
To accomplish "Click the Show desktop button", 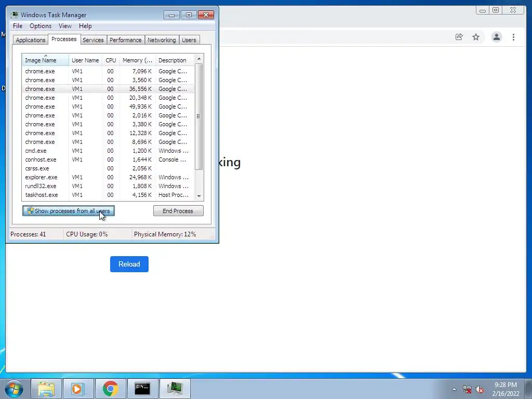I will 529,389.
